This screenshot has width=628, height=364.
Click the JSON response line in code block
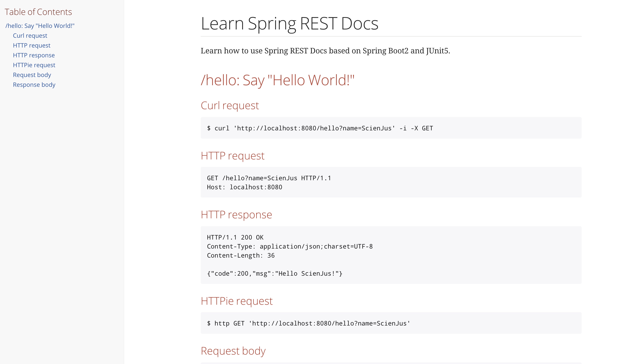point(275,273)
